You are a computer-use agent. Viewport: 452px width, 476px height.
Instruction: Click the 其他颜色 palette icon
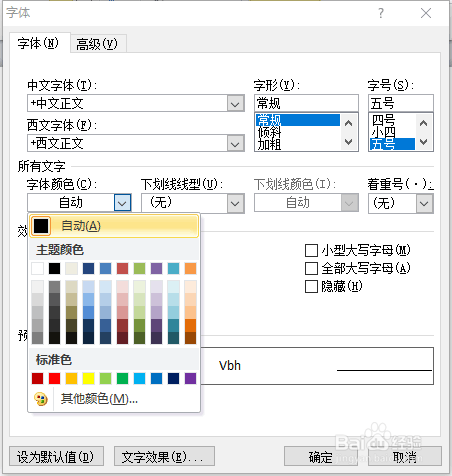(41, 399)
